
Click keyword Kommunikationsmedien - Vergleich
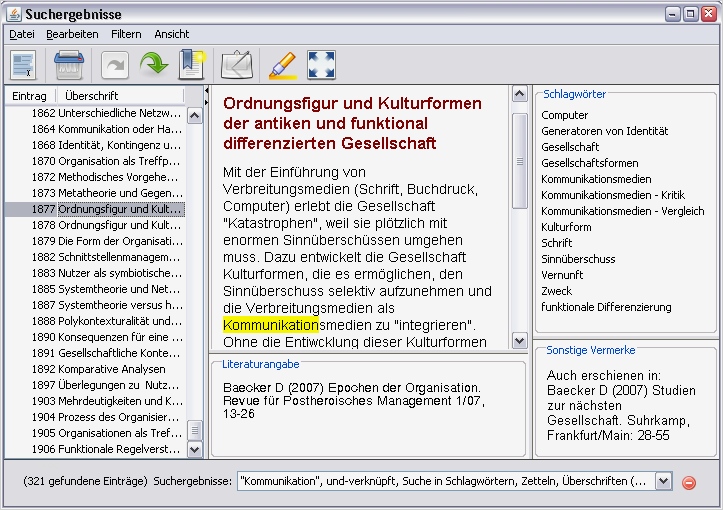point(622,211)
